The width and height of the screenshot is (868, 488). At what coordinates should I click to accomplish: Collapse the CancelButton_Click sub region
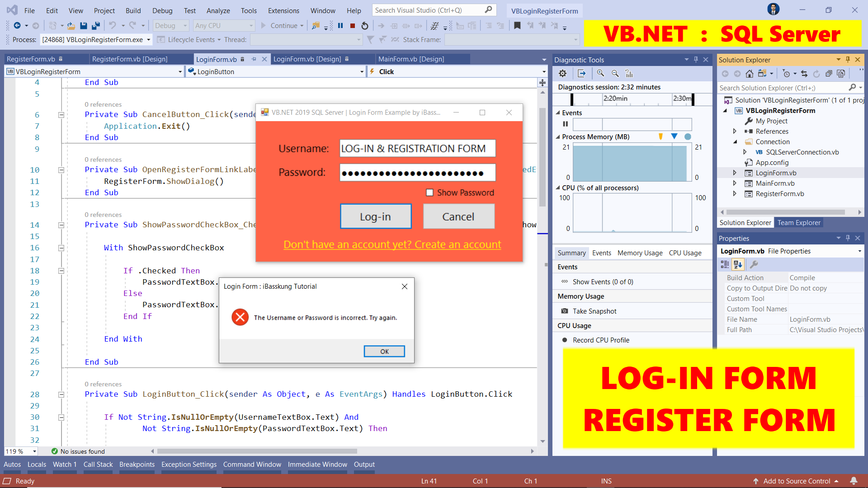(61, 115)
